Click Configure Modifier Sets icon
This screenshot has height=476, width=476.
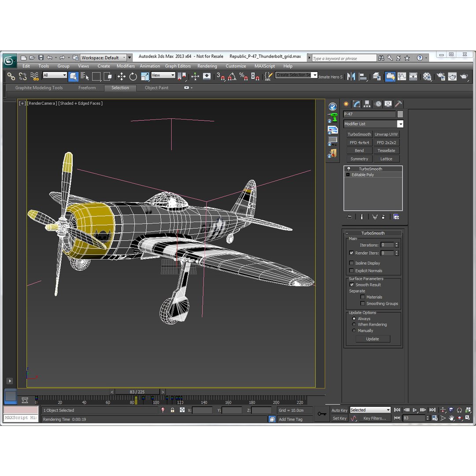click(396, 217)
